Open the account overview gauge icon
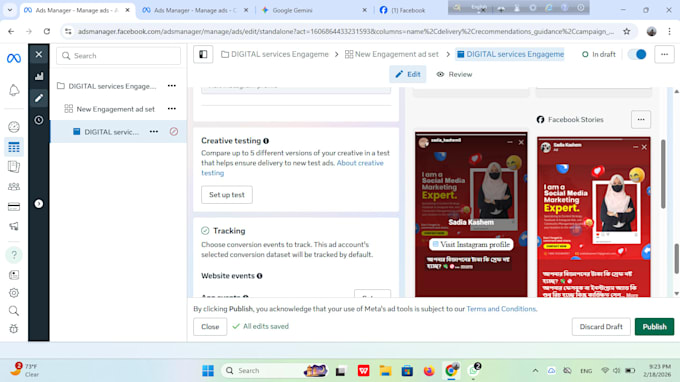The height and width of the screenshot is (382, 680). pyautogui.click(x=14, y=127)
